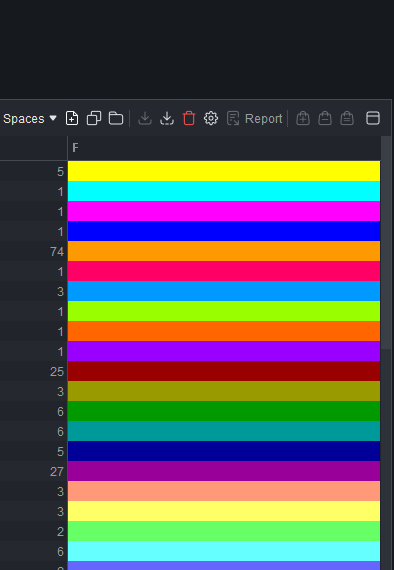Click the count value 27
The height and width of the screenshot is (570, 394).
point(57,471)
